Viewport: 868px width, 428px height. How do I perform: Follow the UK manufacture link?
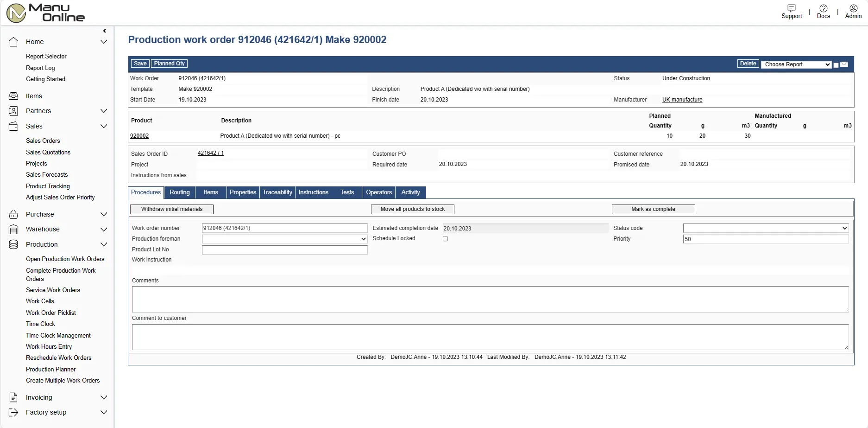coord(682,99)
